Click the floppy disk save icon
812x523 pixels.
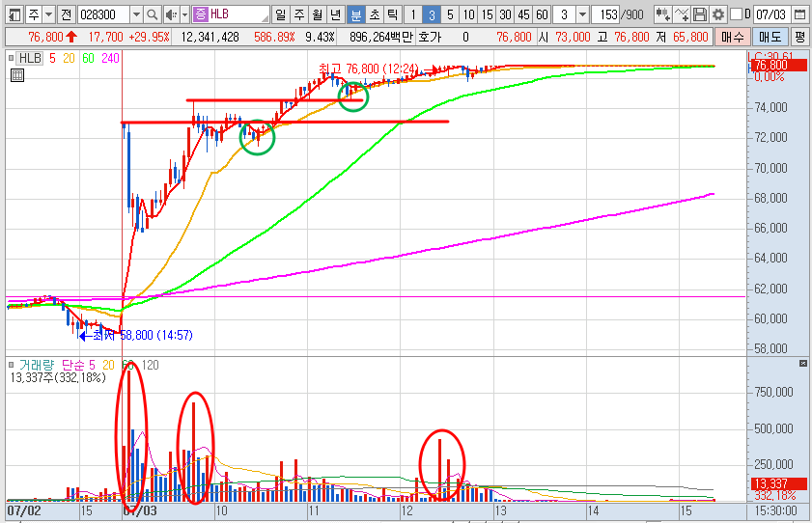[700, 14]
